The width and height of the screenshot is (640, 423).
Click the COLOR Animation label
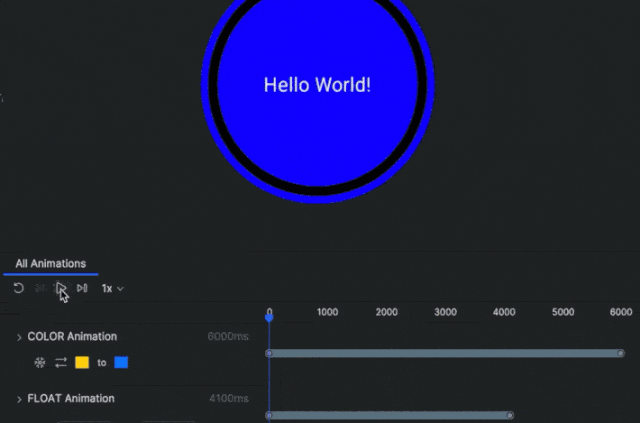tap(72, 336)
